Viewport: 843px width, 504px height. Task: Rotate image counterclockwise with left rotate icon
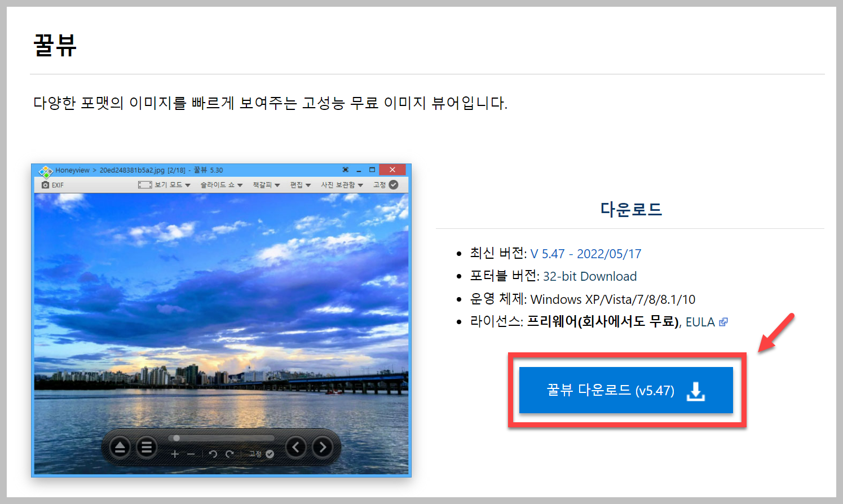(x=213, y=454)
